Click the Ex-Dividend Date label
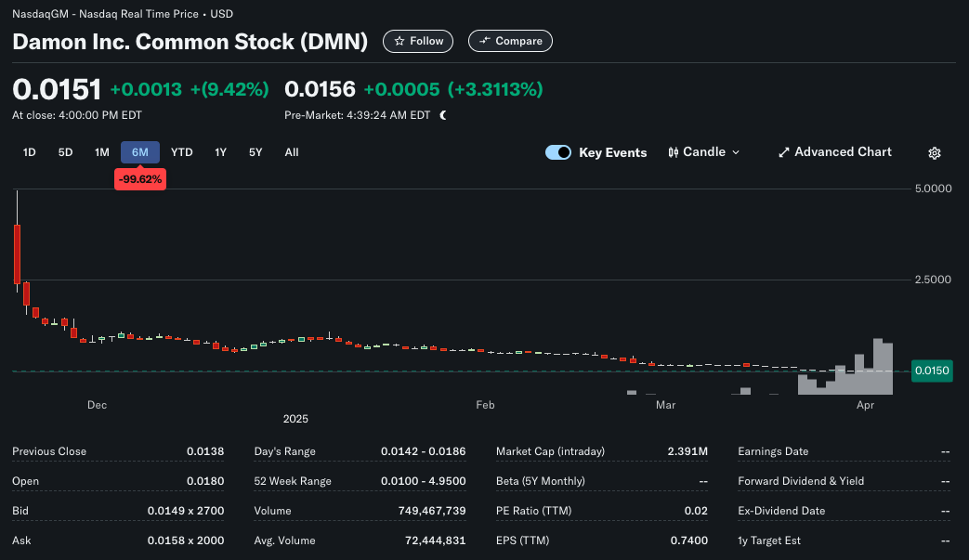The width and height of the screenshot is (969, 560). click(781, 511)
